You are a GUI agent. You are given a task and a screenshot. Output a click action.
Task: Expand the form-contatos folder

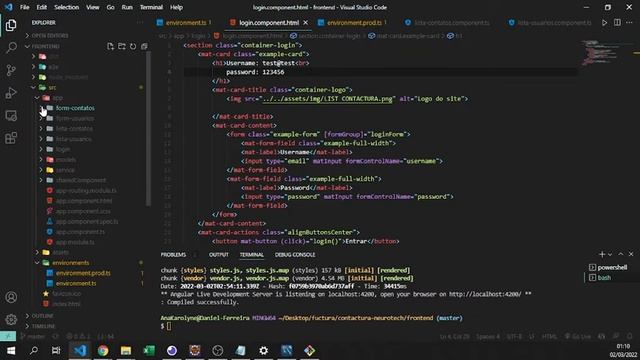41,108
